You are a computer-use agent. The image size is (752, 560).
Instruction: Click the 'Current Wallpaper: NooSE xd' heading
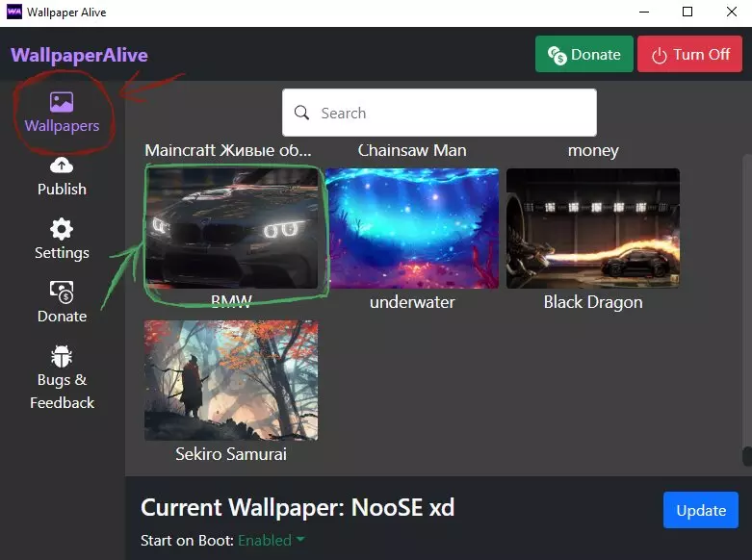coord(298,507)
